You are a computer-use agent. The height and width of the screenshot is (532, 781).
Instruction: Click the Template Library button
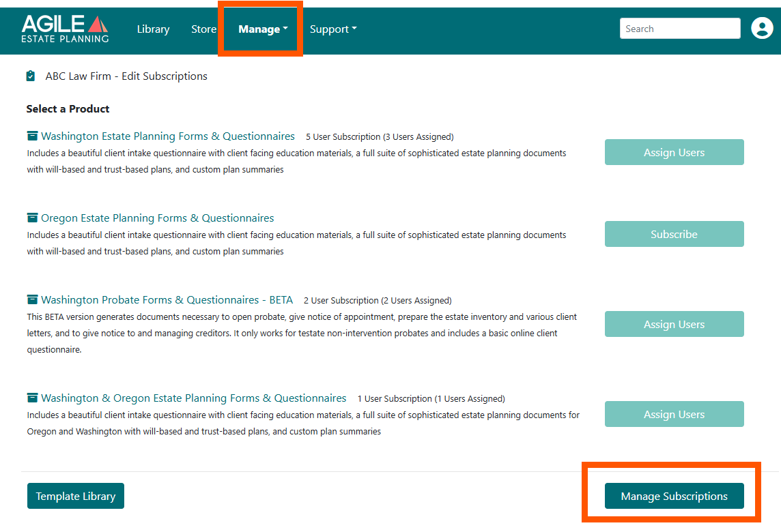click(x=76, y=496)
